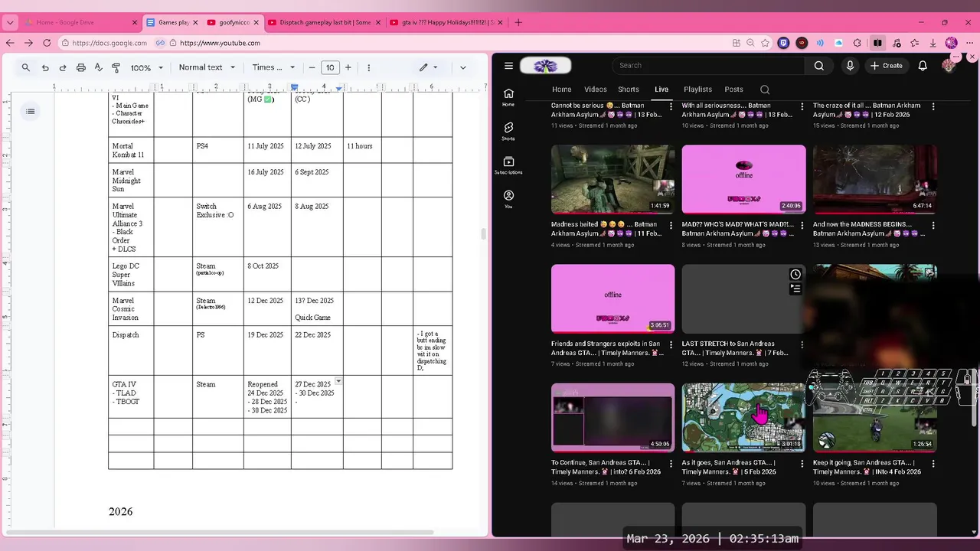Increase font size with plus button
Image resolution: width=980 pixels, height=551 pixels.
[348, 67]
